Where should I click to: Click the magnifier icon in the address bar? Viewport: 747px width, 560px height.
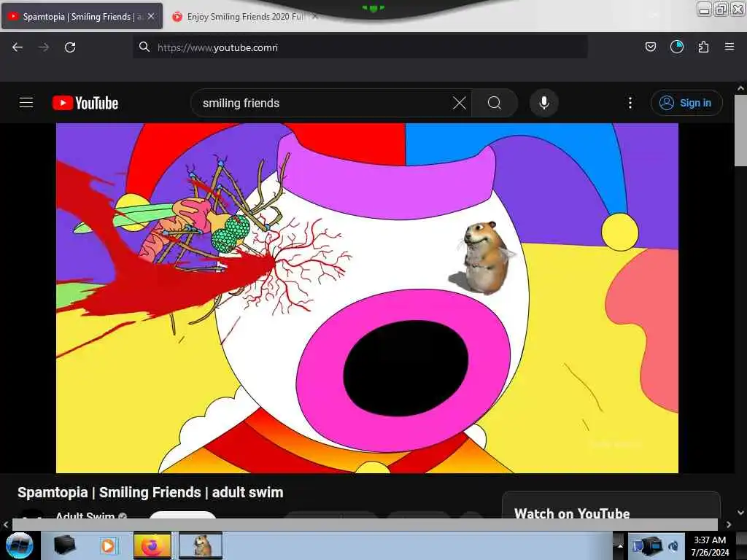(144, 47)
